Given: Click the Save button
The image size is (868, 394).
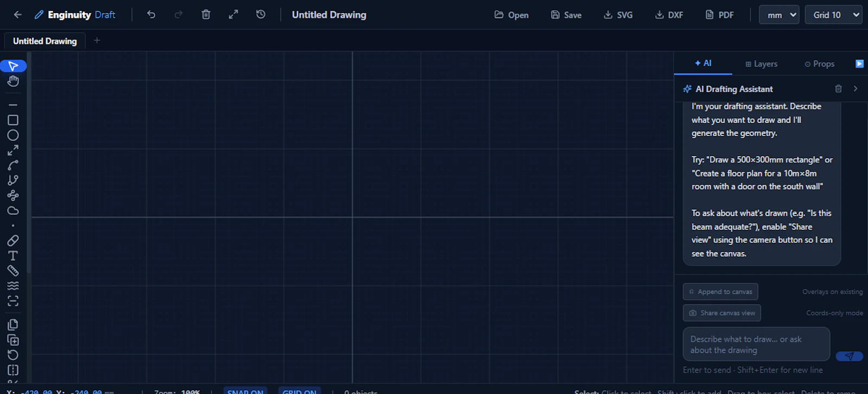Looking at the screenshot, I should pos(566,15).
